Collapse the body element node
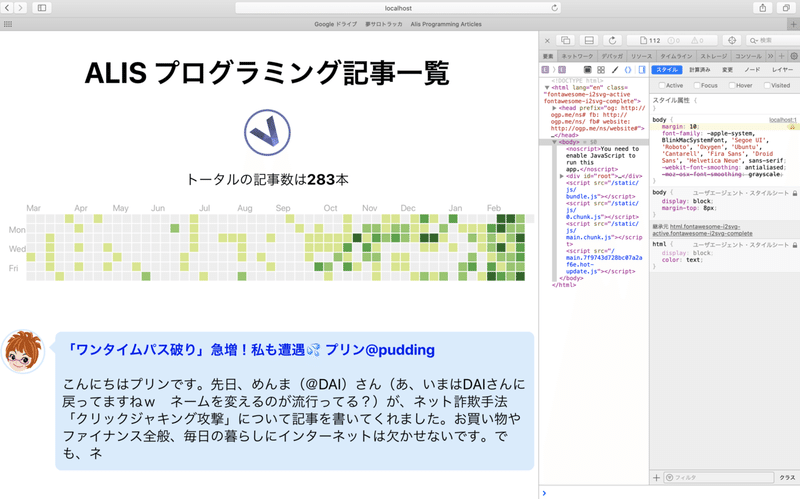 554,142
